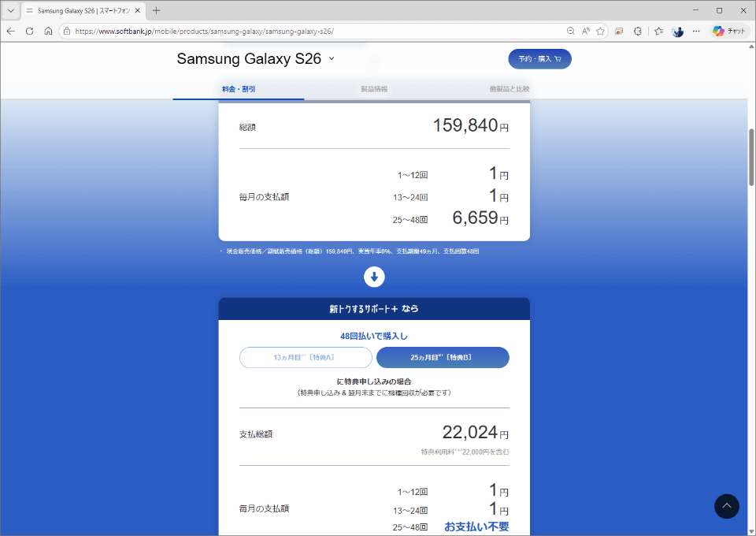The height and width of the screenshot is (536, 756).
Task: Switch to the 他製品と比較 tab
Action: tap(510, 89)
